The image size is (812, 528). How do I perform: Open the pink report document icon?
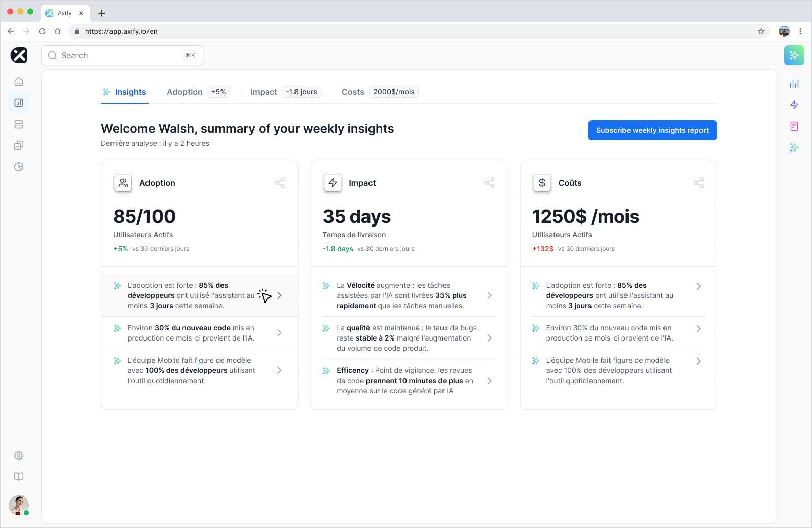[x=794, y=126]
